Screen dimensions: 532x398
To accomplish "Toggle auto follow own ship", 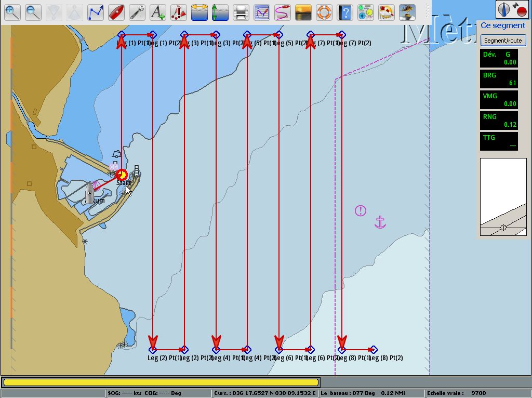I will (x=116, y=12).
